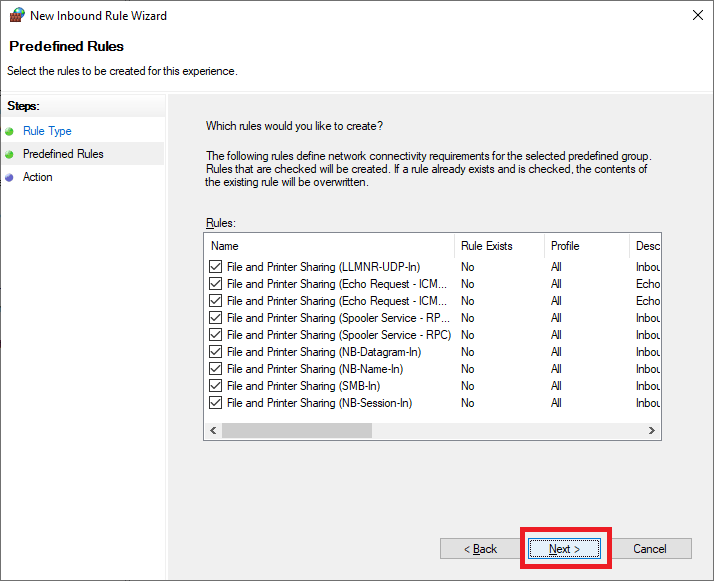Toggle the SMB-In rule checkbox
This screenshot has height=581, width=714.
click(216, 386)
